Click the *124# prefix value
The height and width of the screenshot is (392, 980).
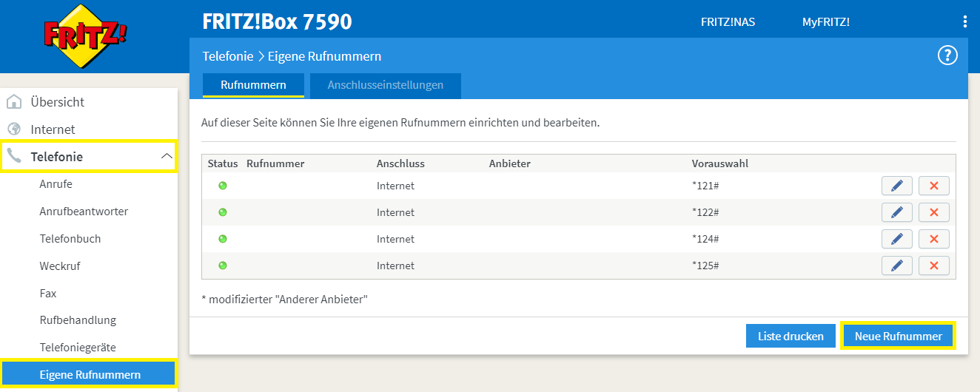coord(705,239)
